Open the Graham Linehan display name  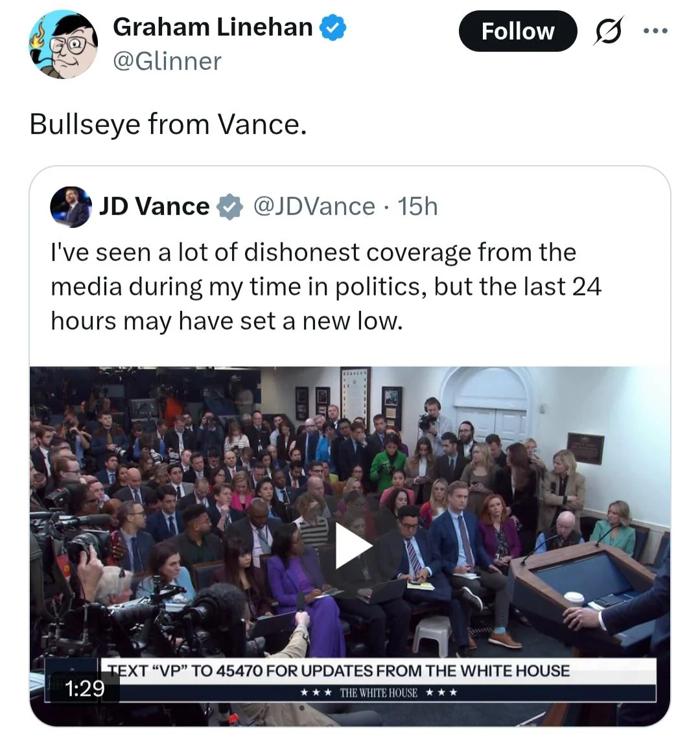213,27
